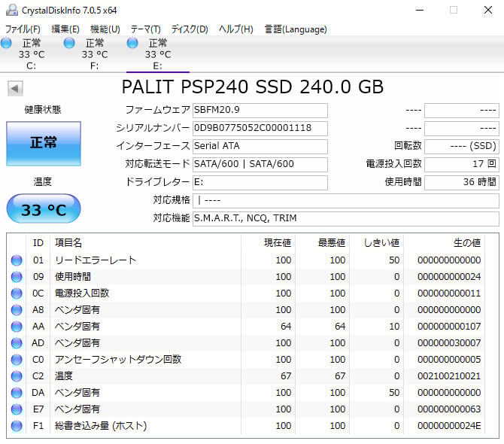The width and height of the screenshot is (504, 444).
Task: Click raw value 000000000063
Action: 449,409
